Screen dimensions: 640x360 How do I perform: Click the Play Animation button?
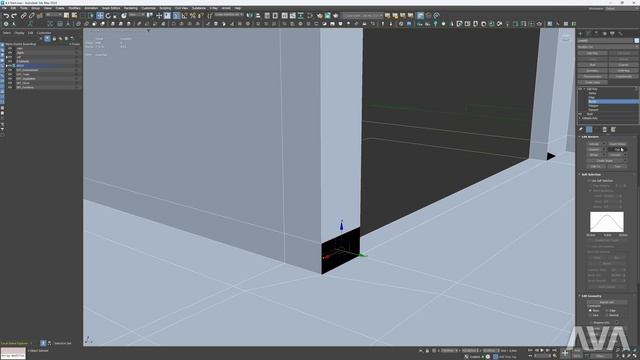(542, 350)
